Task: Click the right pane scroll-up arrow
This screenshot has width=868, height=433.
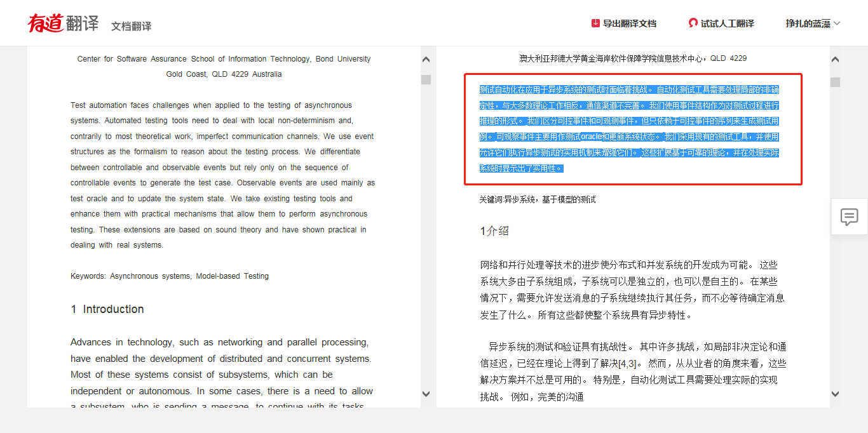Action: pos(835,58)
